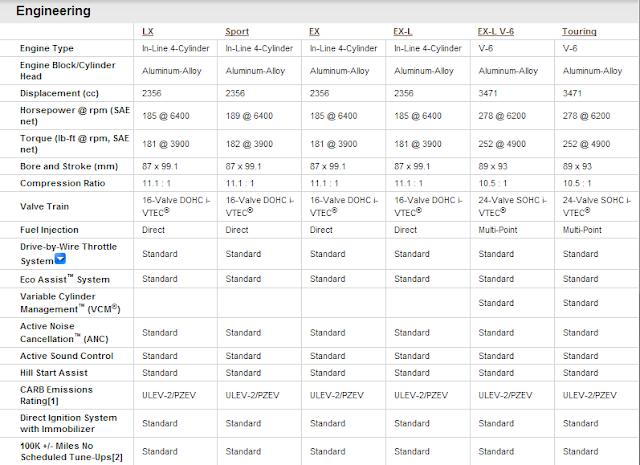Open the Touring trim column link
The height and width of the screenshot is (465, 640).
tap(579, 31)
